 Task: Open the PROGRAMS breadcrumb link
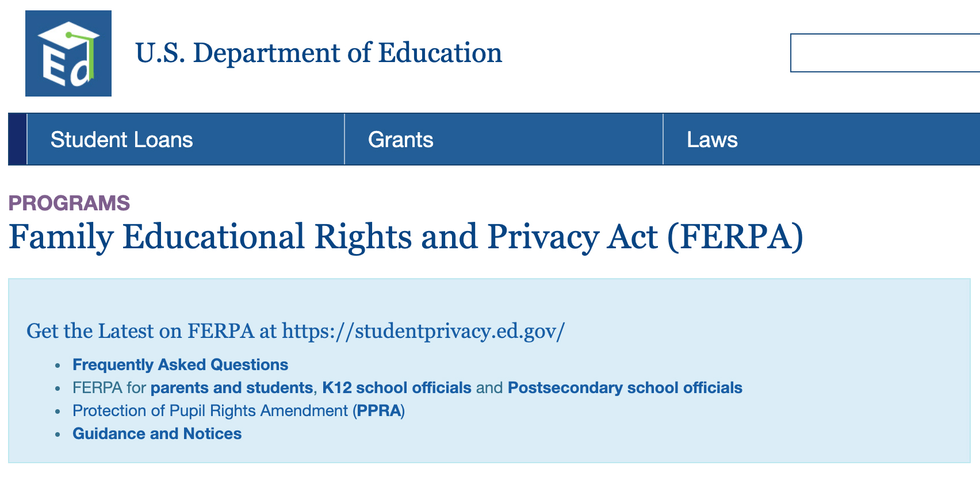68,202
